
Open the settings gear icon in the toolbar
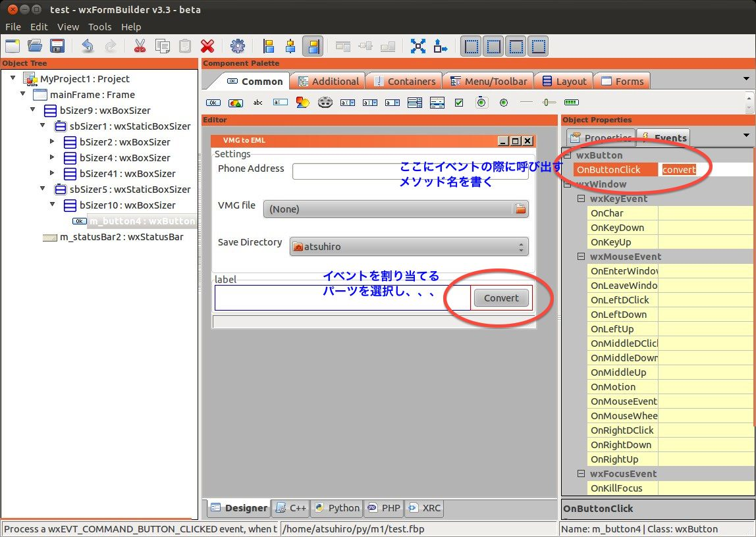pos(238,46)
